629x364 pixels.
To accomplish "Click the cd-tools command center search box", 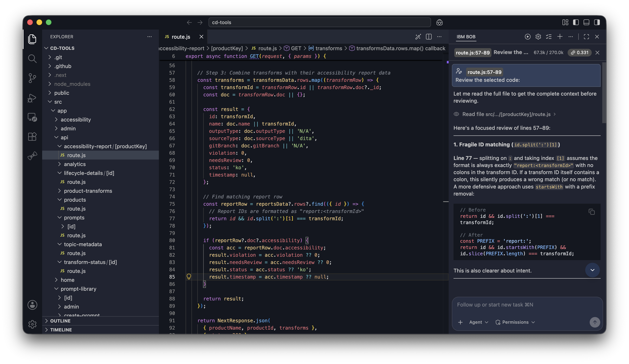I will click(320, 22).
